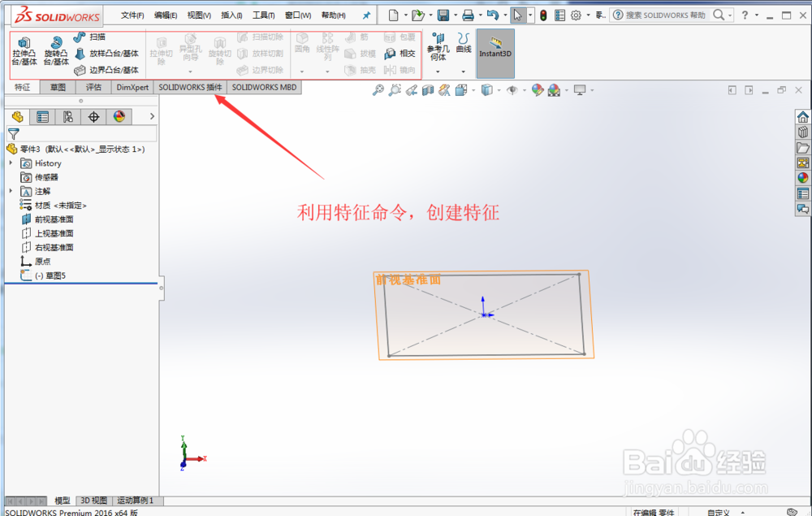Pin the menu bar with pushpin icon
The height and width of the screenshot is (516, 812).
point(366,15)
